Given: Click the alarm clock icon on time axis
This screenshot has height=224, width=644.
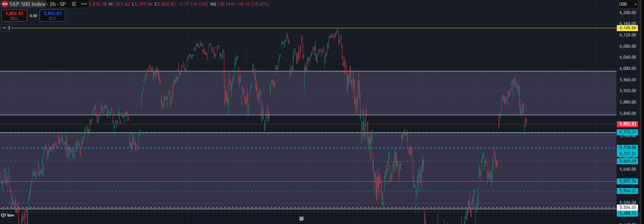Looking at the screenshot, I should point(301,218).
